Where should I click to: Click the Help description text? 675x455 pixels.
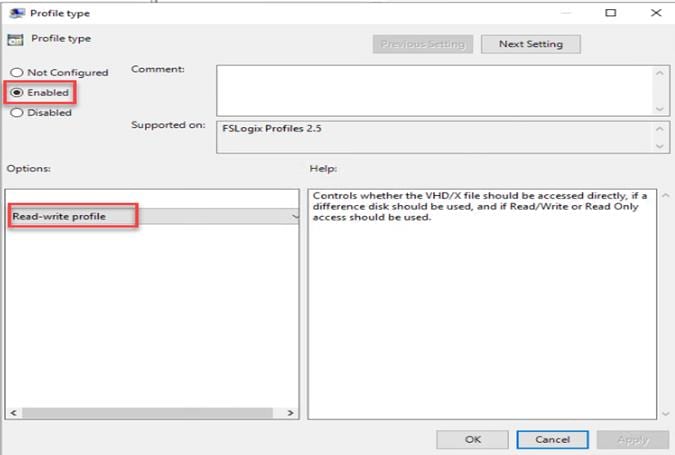(x=480, y=206)
